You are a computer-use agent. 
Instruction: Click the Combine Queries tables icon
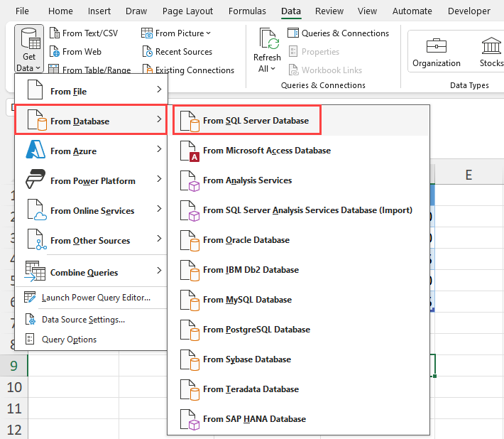click(35, 271)
